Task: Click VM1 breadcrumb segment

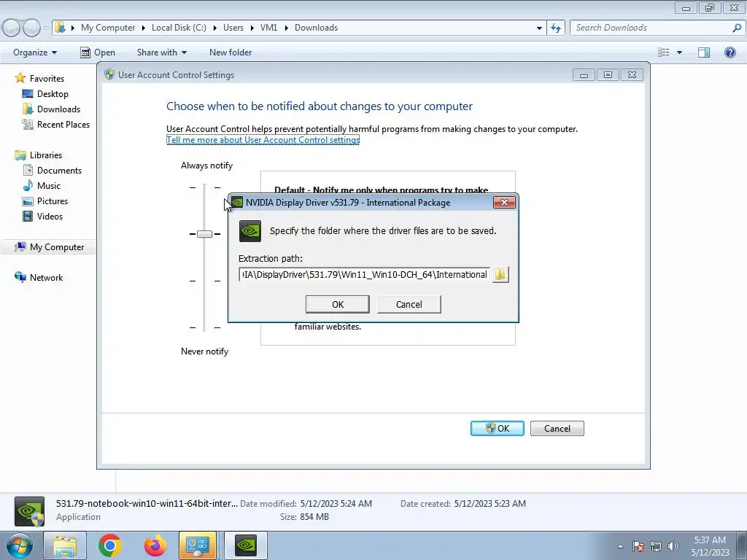Action: 268,28
